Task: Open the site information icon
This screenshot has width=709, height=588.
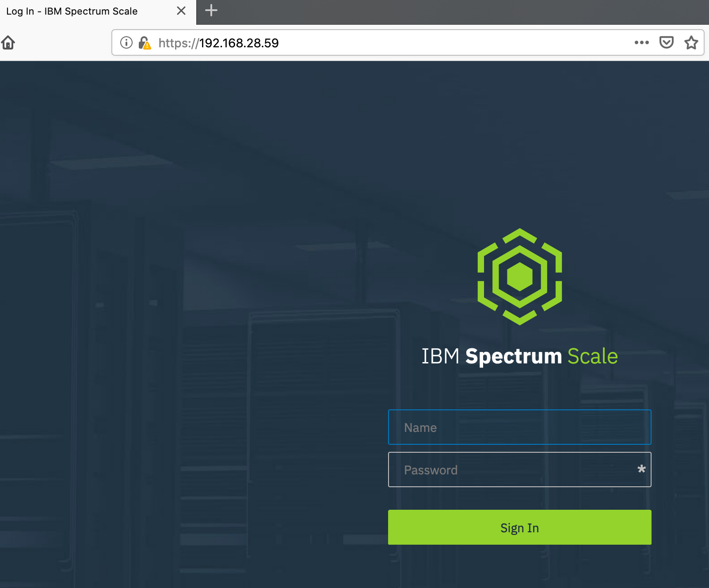Action: click(126, 43)
